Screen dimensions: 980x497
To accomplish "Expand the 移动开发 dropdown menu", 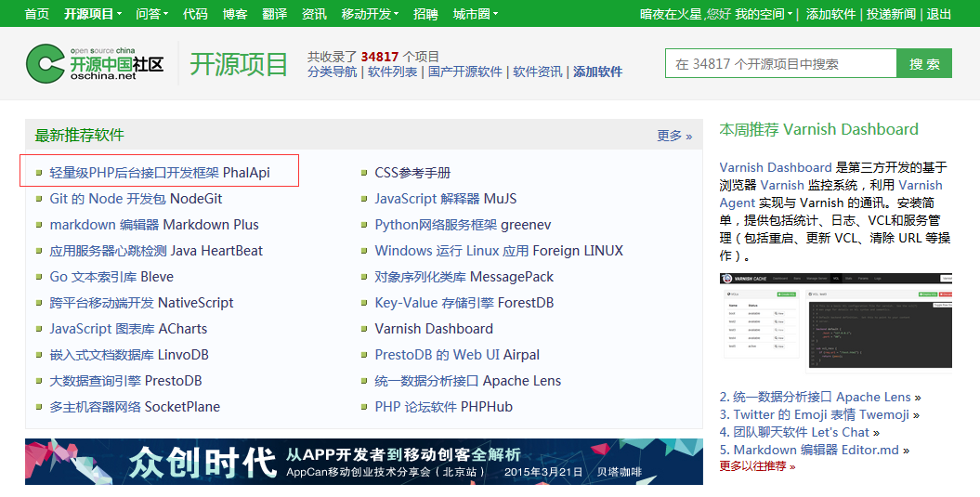I will click(370, 14).
